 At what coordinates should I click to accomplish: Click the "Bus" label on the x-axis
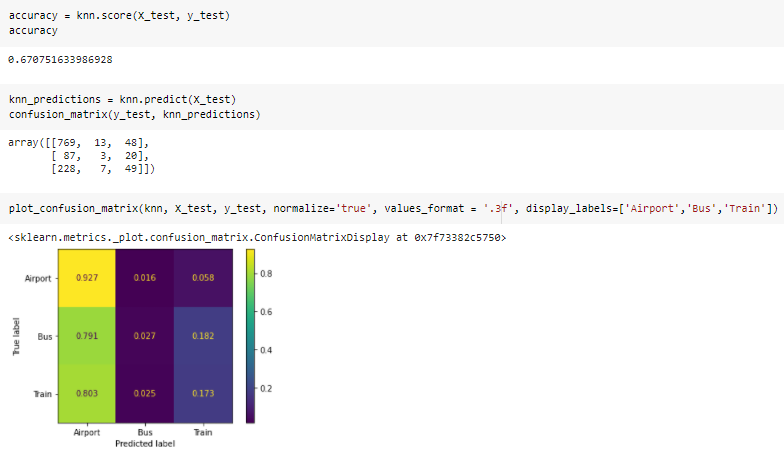click(x=145, y=431)
